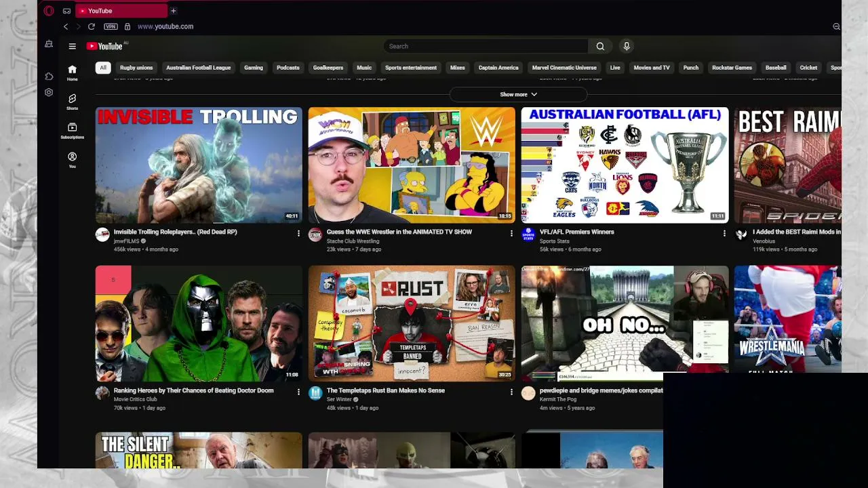Open the Australian Football (AFL) thumbnail
The image size is (868, 488).
pos(625,165)
